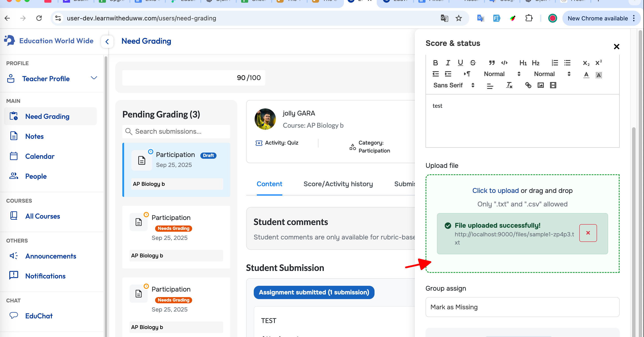This screenshot has width=644, height=337.
Task: Click the Search submissions field
Action: click(x=176, y=132)
